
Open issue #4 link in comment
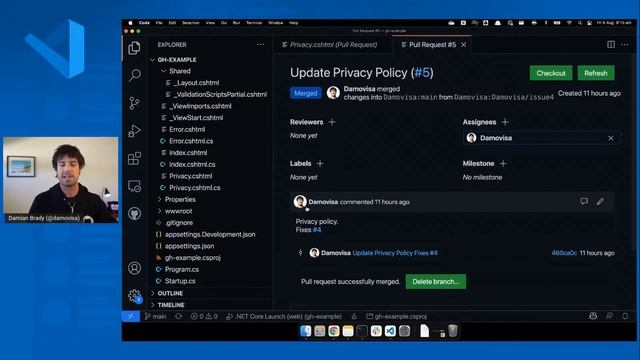[x=317, y=230]
